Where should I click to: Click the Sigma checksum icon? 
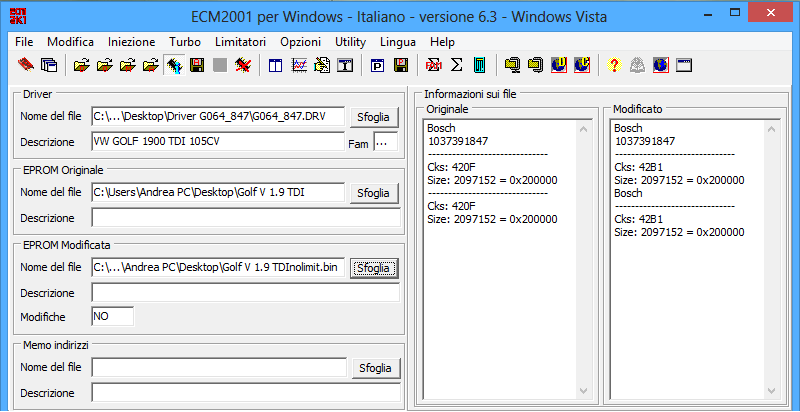pyautogui.click(x=457, y=65)
